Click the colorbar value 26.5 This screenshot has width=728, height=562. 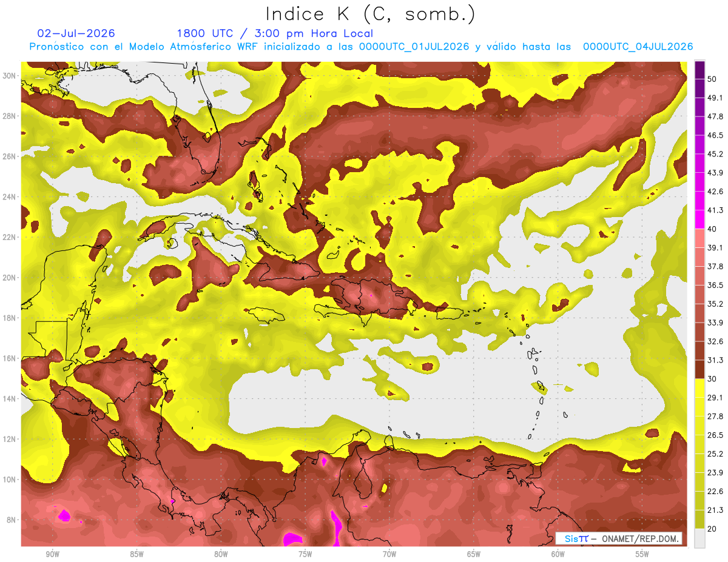(715, 435)
